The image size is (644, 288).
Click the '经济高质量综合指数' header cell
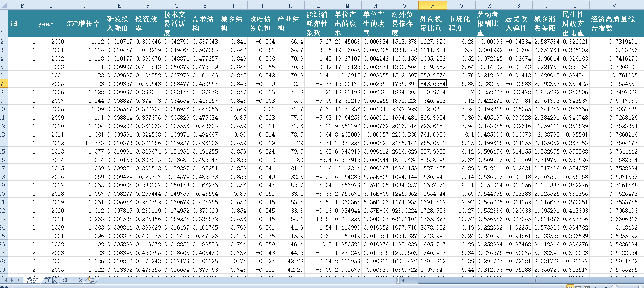pos(614,23)
